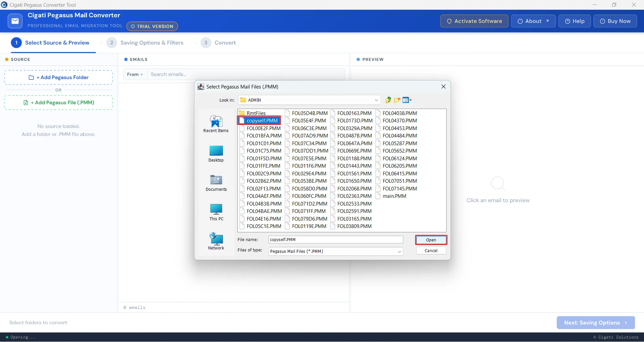Select file FOL02068.PMM
The height and width of the screenshot is (342, 644).
coord(351,189)
